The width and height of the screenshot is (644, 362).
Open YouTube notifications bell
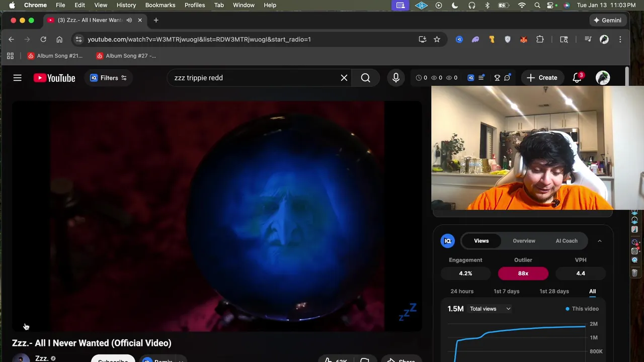coord(577,78)
